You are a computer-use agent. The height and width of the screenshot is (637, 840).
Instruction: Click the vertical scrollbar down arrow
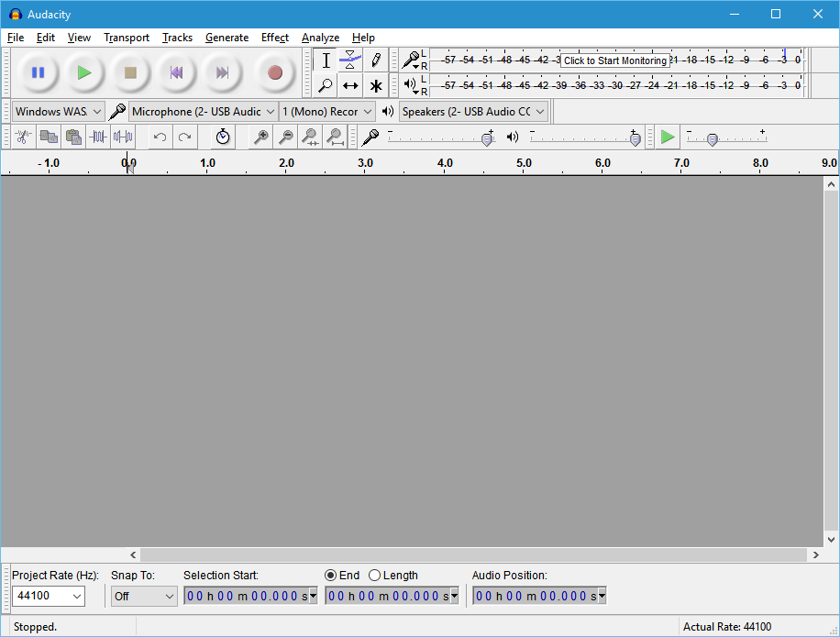point(831,540)
